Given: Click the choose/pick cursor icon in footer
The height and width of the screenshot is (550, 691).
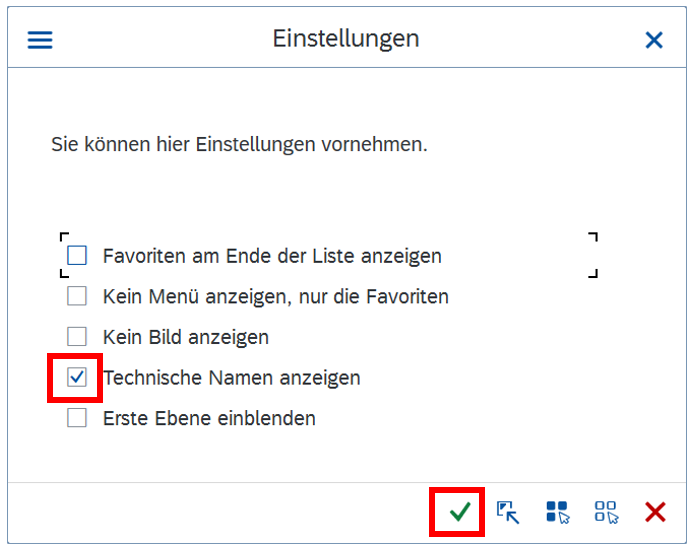Looking at the screenshot, I should tap(508, 512).
